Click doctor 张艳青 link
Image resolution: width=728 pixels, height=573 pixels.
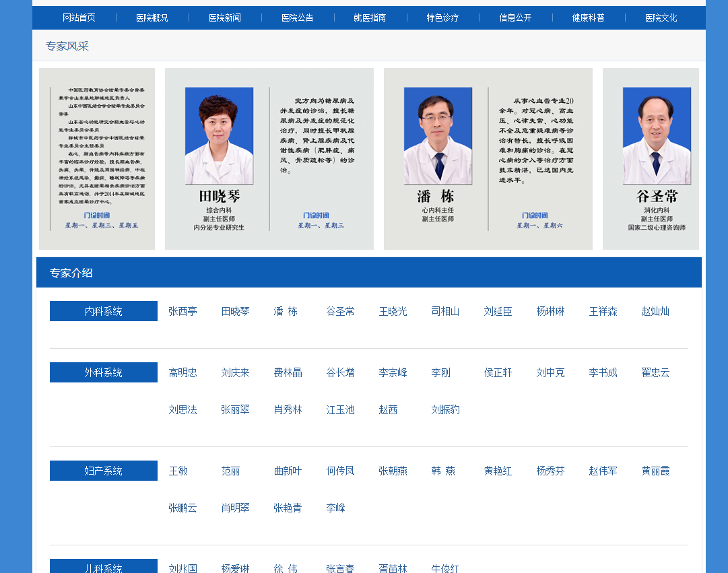coord(288,508)
